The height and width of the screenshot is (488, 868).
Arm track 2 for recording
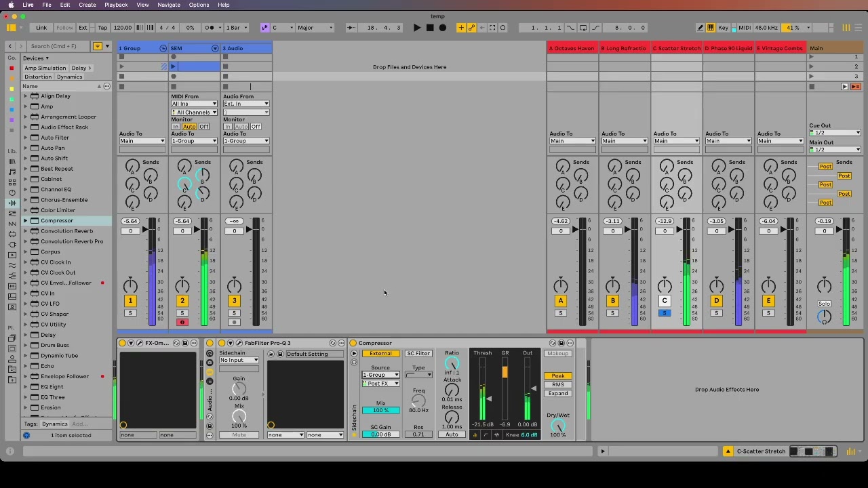tap(182, 322)
